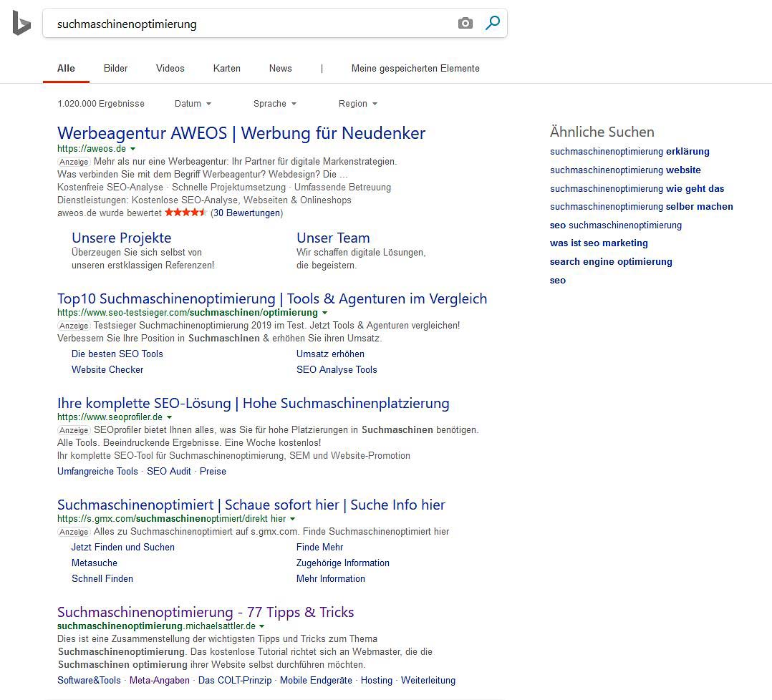Open the News tab
772x700 pixels.
(x=281, y=69)
